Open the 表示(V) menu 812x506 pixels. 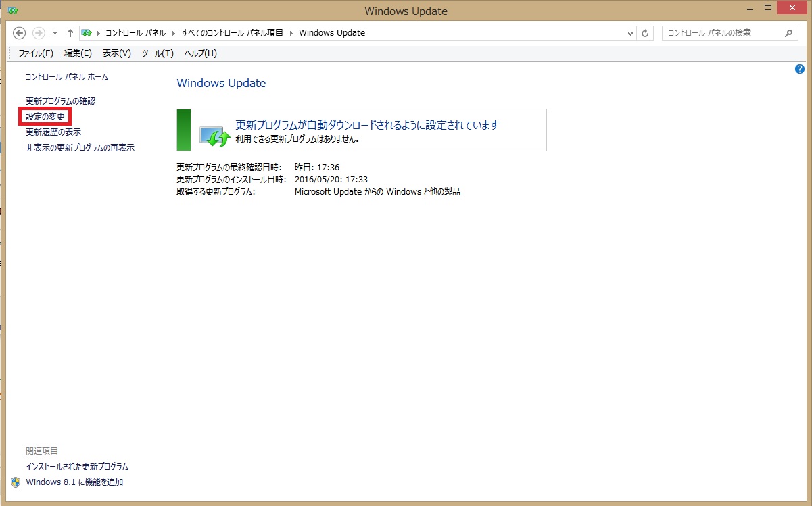tap(116, 53)
